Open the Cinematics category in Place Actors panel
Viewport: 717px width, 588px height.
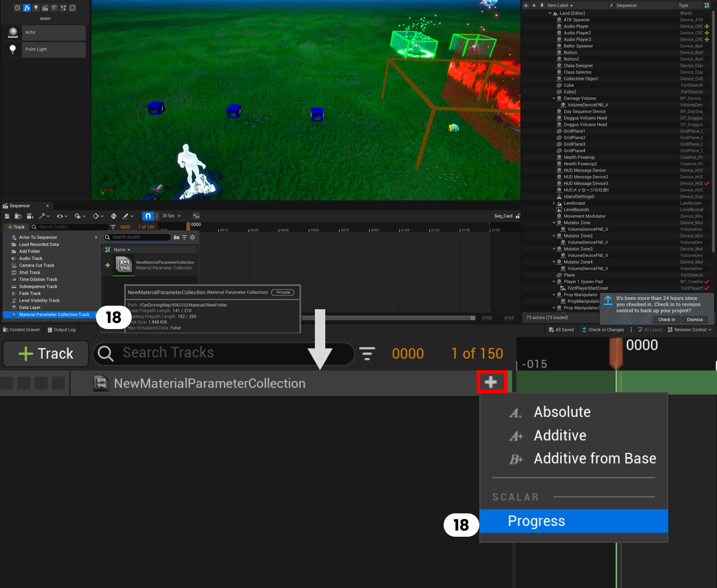click(45, 8)
